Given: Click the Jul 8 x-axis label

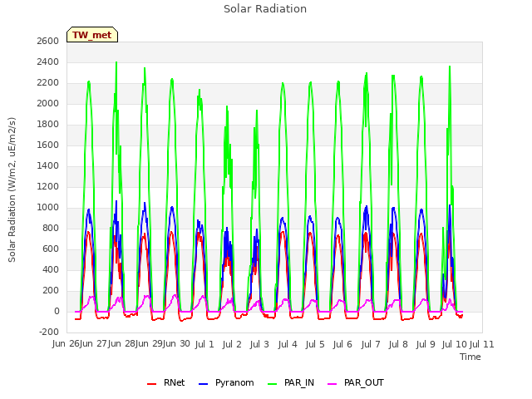Looking at the screenshot, I should [x=398, y=344].
